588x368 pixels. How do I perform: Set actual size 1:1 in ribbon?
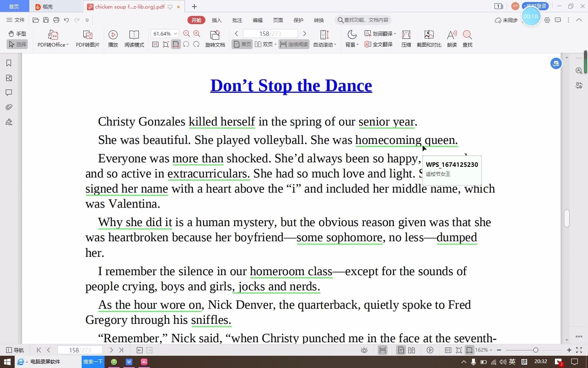point(155,44)
